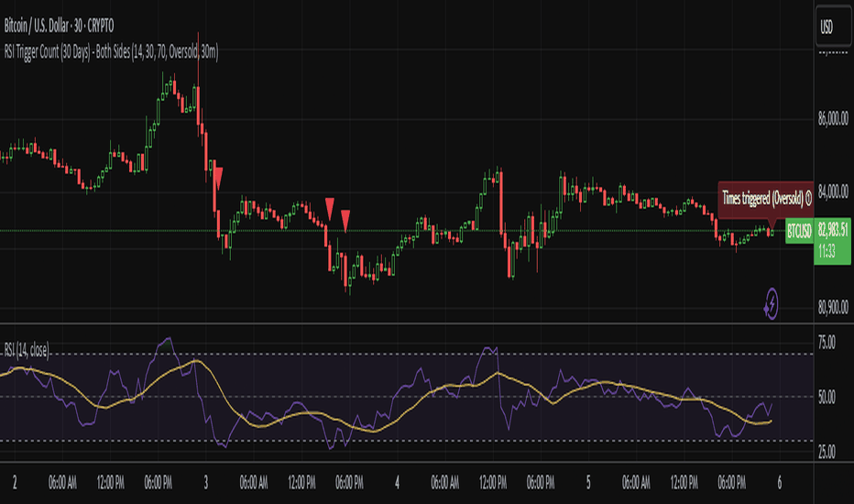This screenshot has height=504, width=854.
Task: Click the pane divider above RSI panel
Action: click(406, 323)
